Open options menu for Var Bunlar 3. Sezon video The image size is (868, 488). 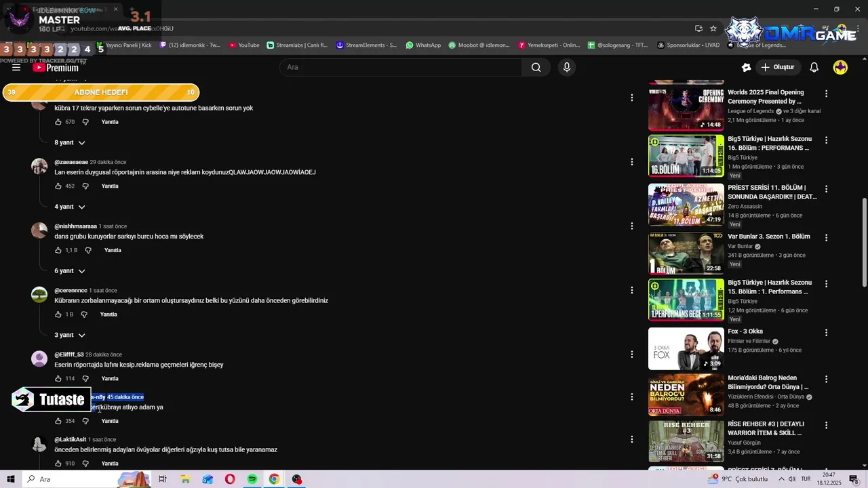click(826, 237)
